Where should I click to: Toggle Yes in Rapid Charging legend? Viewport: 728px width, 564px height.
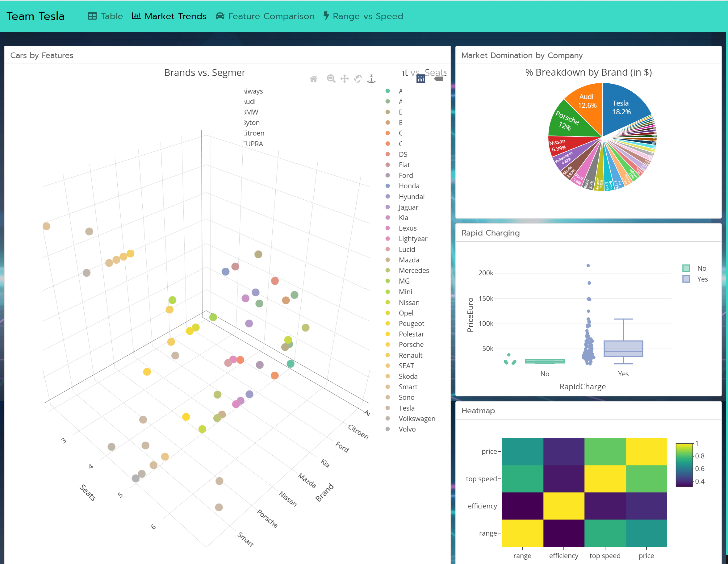695,279
